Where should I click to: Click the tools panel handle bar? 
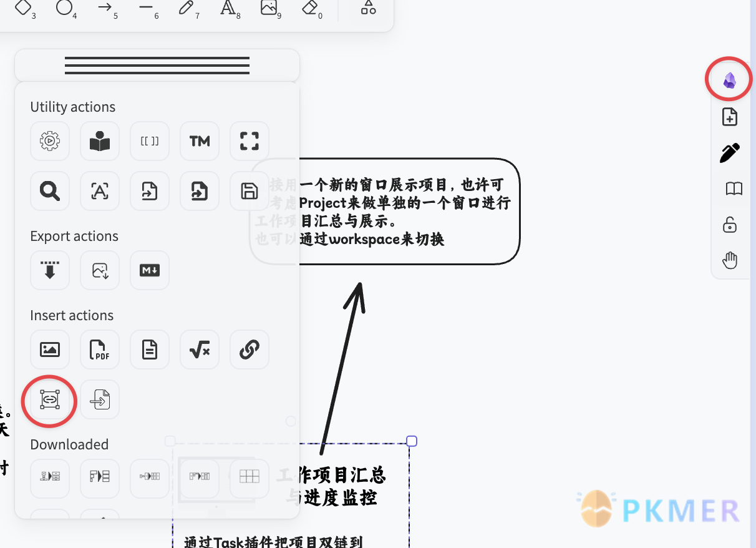157,66
